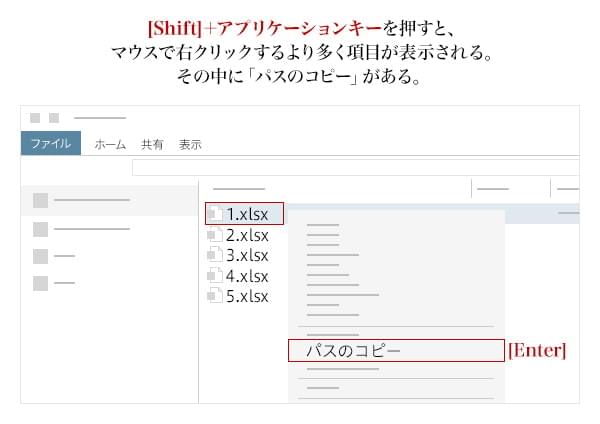Select the last folder icon in sidebar
The width and height of the screenshot is (600, 424).
[40, 283]
